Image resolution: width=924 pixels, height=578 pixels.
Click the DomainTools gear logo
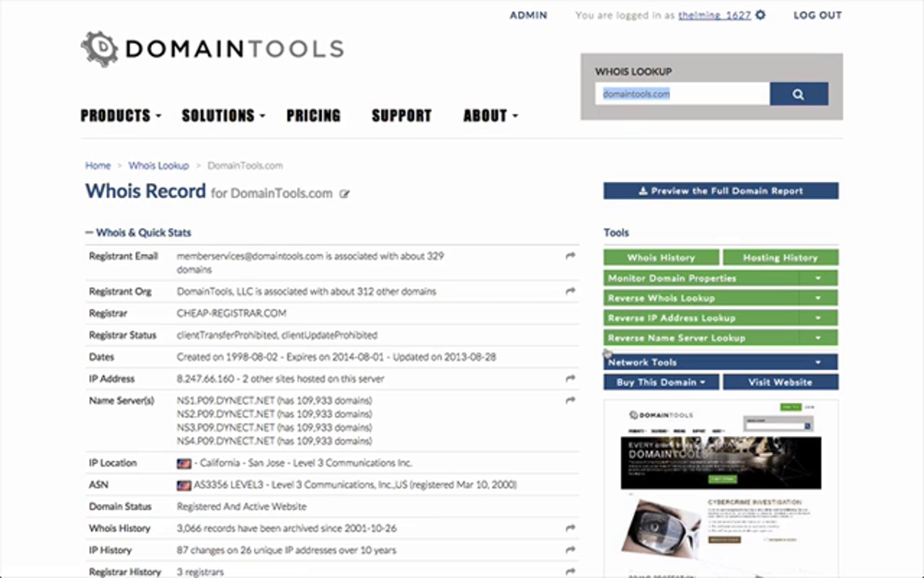(x=99, y=49)
